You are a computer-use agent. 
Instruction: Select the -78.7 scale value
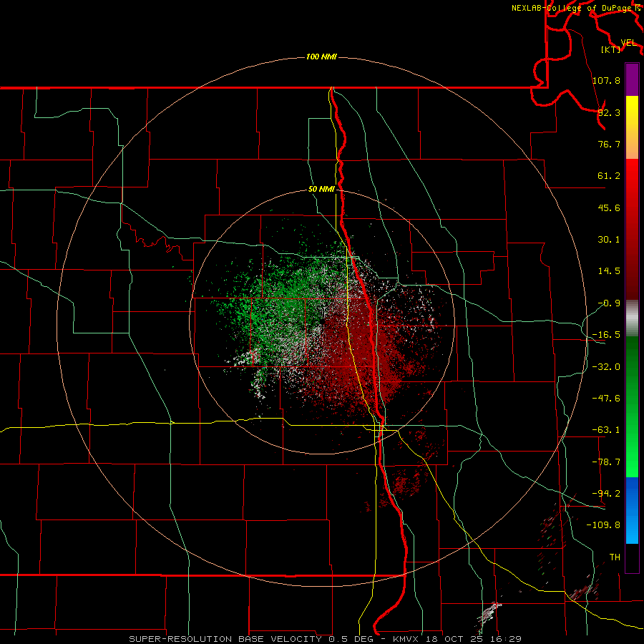(606, 462)
